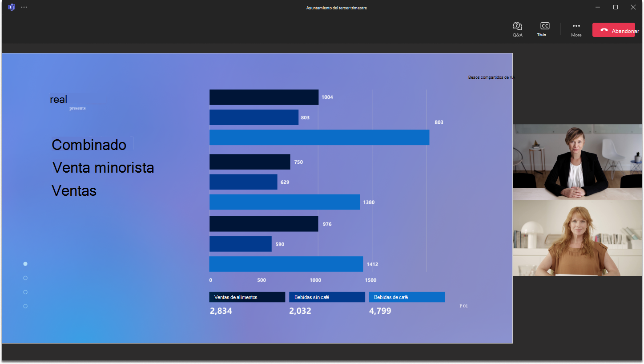The width and height of the screenshot is (644, 364).
Task: Click the Bebidas sin café legend swatch
Action: 327,297
